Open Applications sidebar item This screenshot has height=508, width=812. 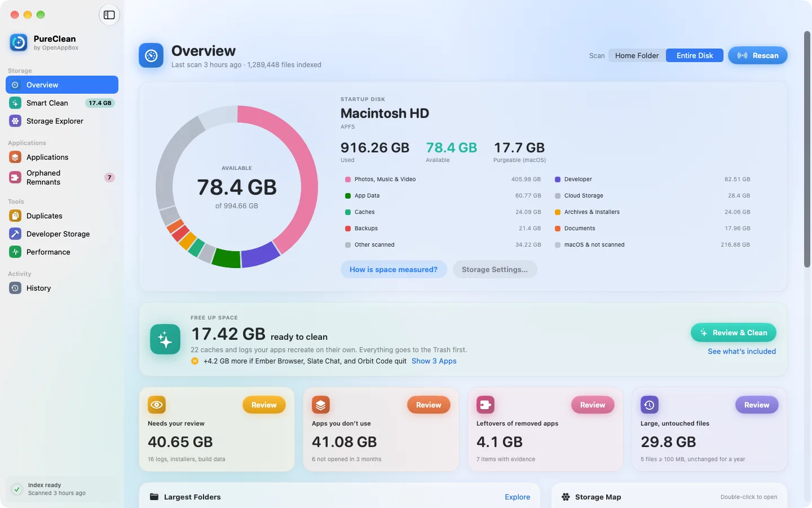[x=62, y=157]
